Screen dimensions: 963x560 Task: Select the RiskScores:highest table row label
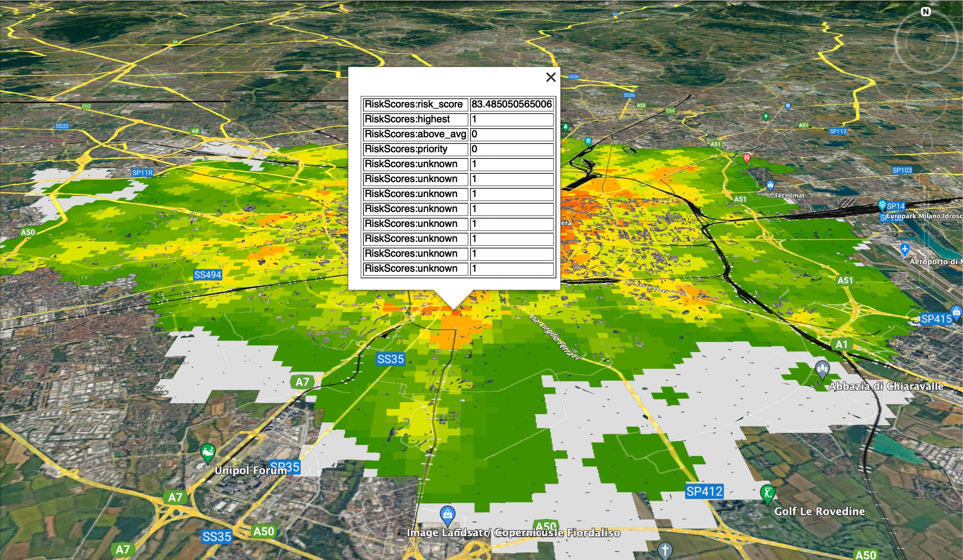point(415,119)
